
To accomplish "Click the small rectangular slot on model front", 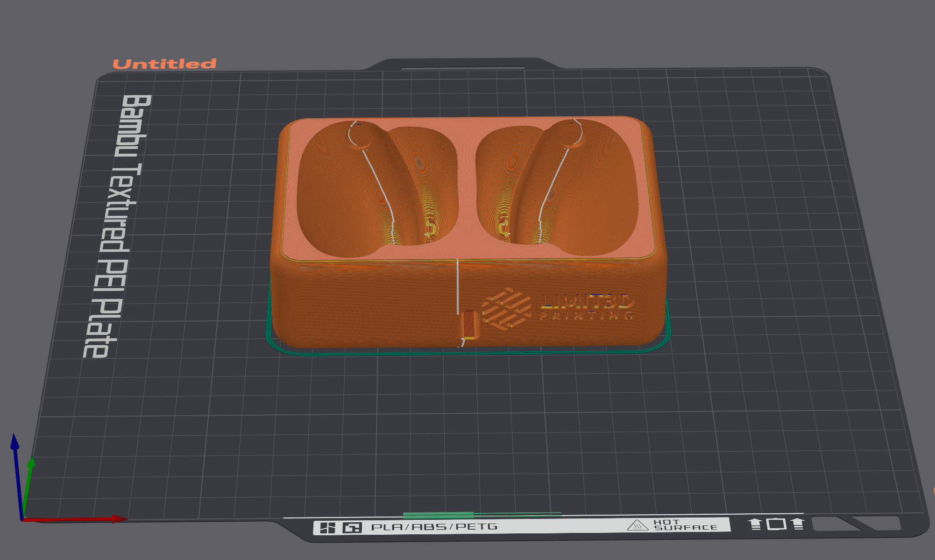I will coord(469,324).
